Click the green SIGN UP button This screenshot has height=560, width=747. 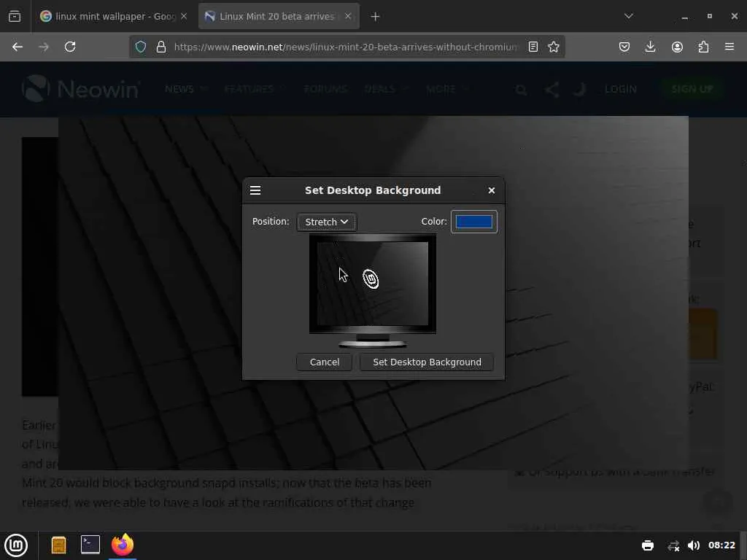692,89
